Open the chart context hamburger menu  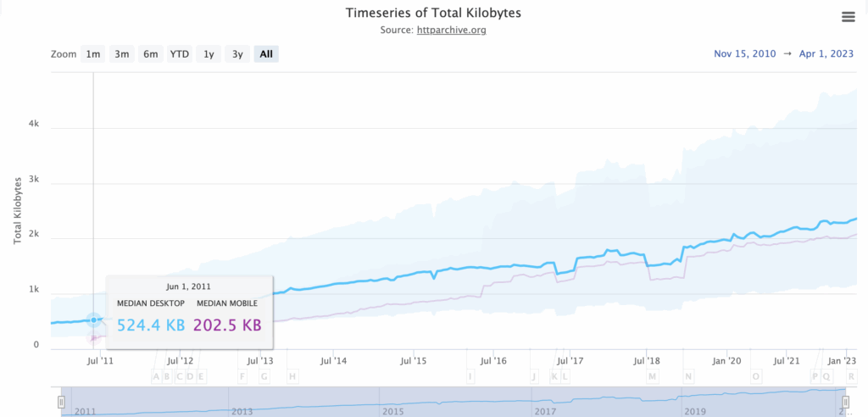pyautogui.click(x=848, y=17)
